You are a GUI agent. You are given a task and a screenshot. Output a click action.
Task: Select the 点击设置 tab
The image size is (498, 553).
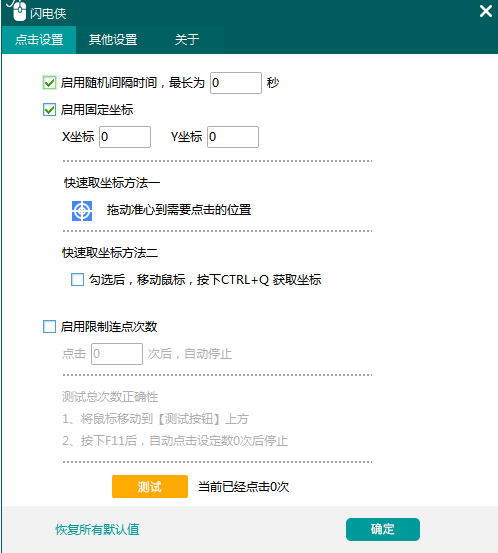39,40
